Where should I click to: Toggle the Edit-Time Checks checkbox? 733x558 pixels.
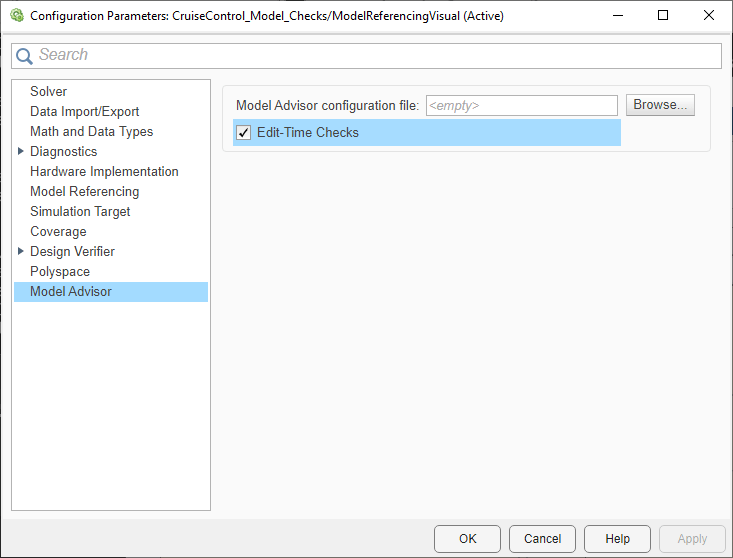click(x=243, y=132)
